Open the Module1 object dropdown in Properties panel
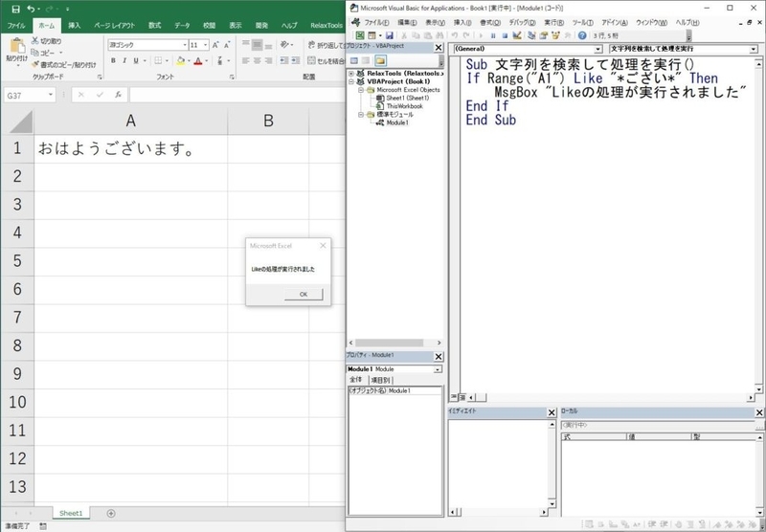The image size is (766, 532). pos(438,369)
